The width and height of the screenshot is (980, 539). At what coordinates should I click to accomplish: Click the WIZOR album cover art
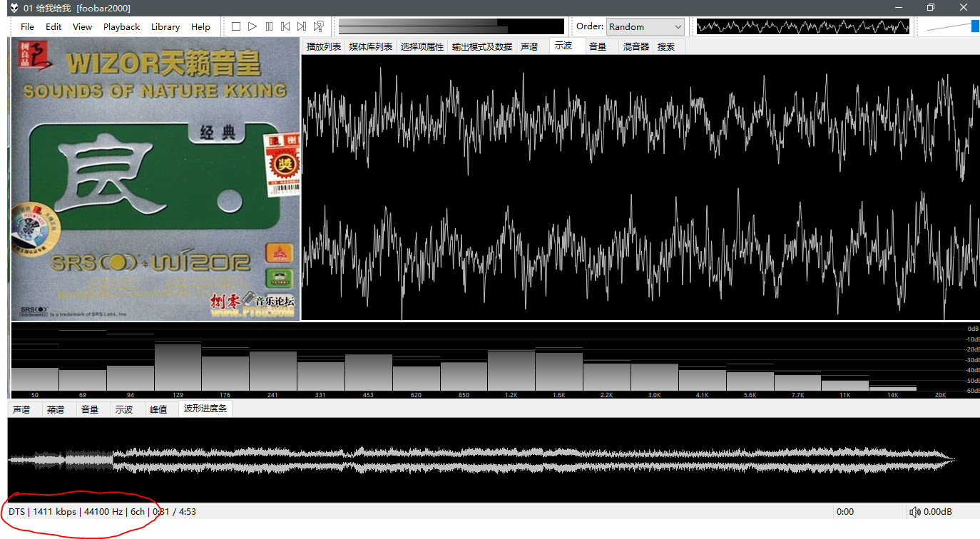(155, 180)
